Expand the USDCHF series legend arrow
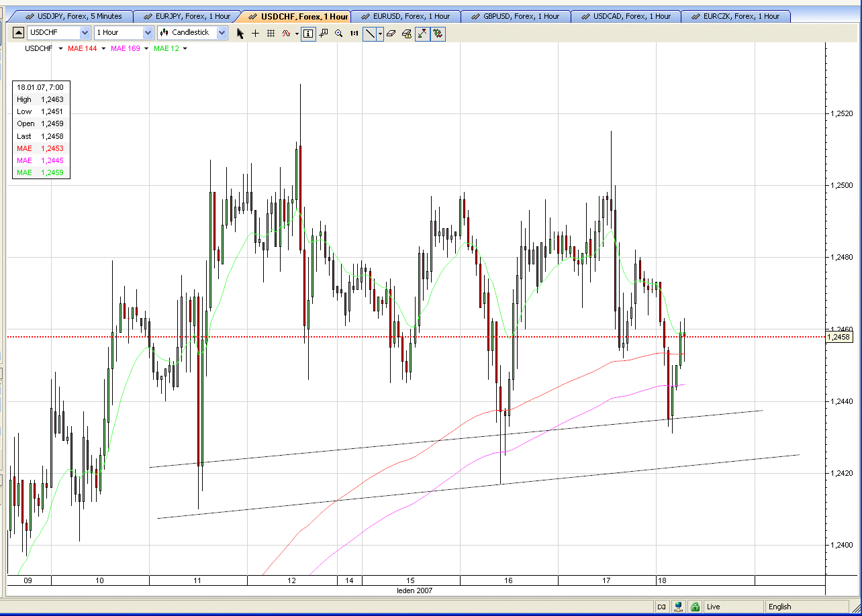Viewport: 862px width, 616px height. pos(60,48)
